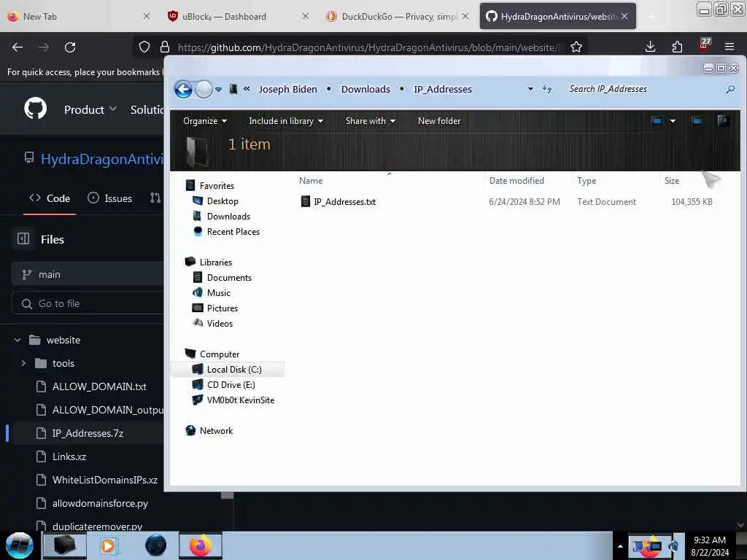The height and width of the screenshot is (560, 747).
Task: Open the Organize menu
Action: coord(205,121)
